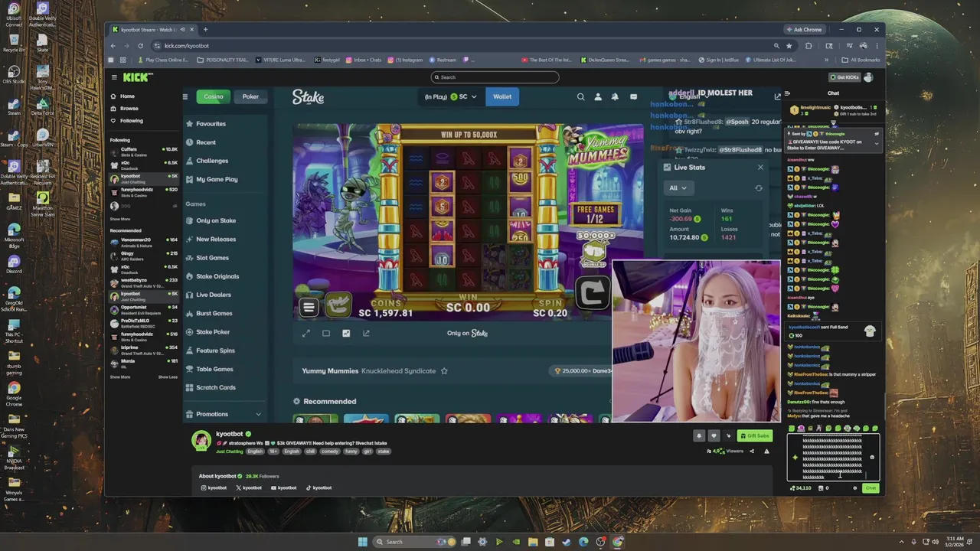Open the emoji picker in chat box
The width and height of the screenshot is (980, 551).
(872, 457)
